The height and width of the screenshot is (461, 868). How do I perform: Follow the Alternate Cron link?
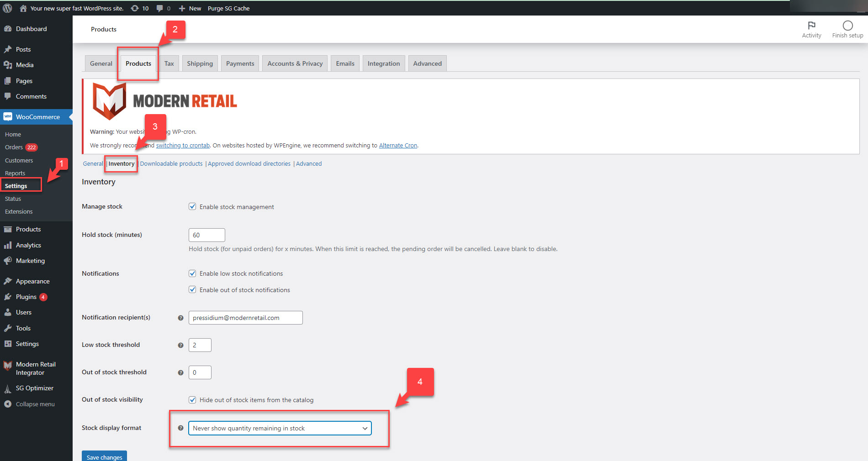pos(398,146)
